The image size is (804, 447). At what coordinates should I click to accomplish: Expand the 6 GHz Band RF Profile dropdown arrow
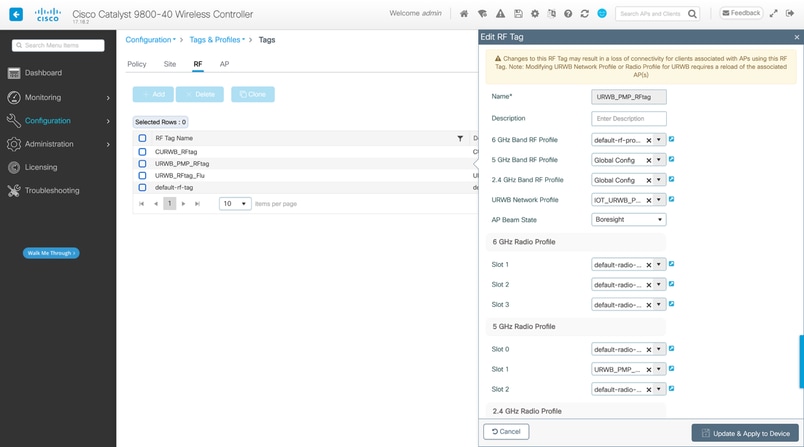(x=659, y=140)
